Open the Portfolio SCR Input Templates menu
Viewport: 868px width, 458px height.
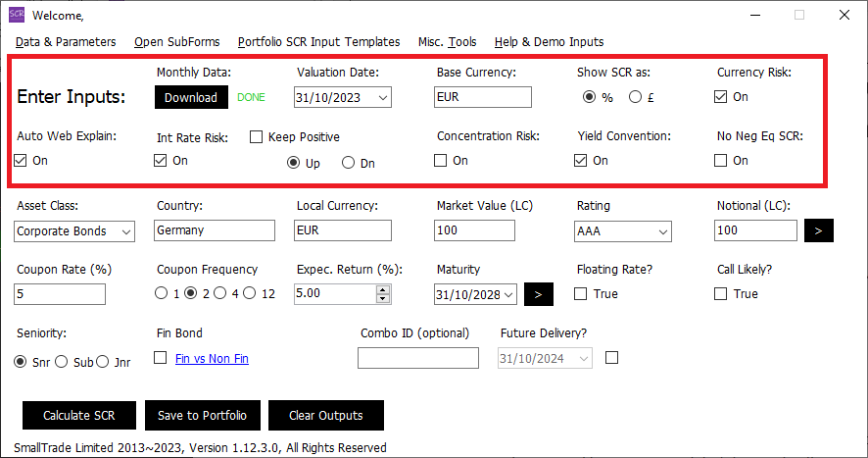tap(318, 42)
